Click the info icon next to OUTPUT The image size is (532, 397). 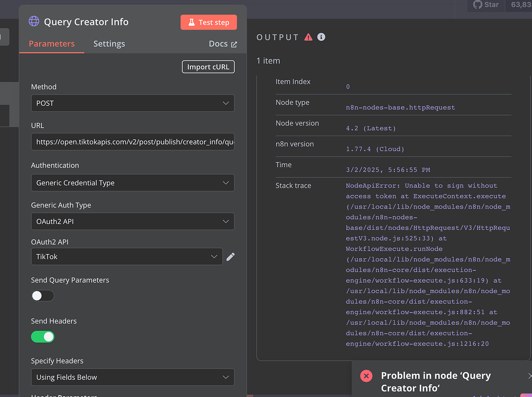click(321, 37)
